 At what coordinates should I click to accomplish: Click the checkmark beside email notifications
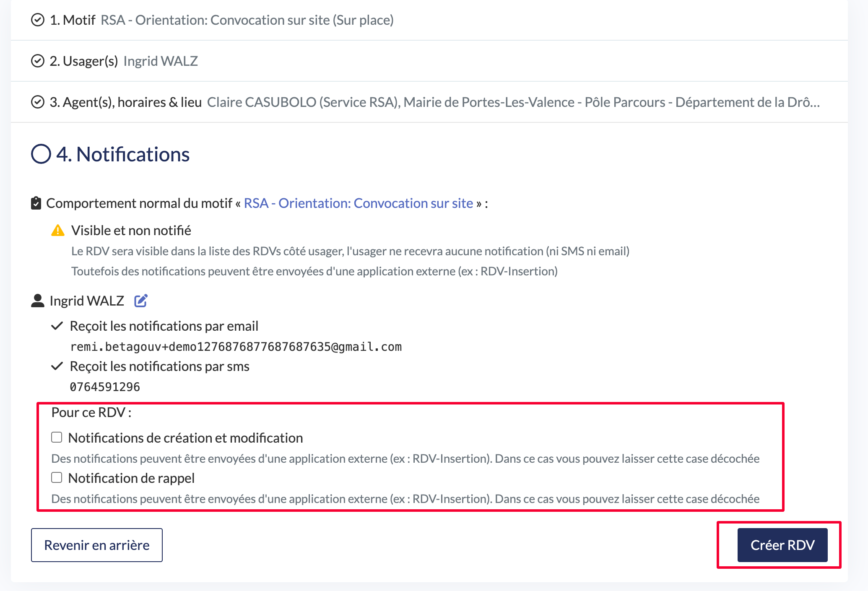click(57, 326)
